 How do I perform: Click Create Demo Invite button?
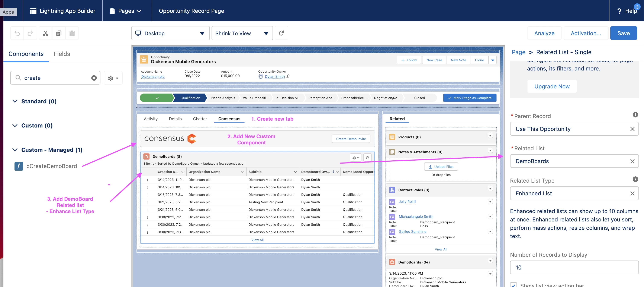coord(351,139)
